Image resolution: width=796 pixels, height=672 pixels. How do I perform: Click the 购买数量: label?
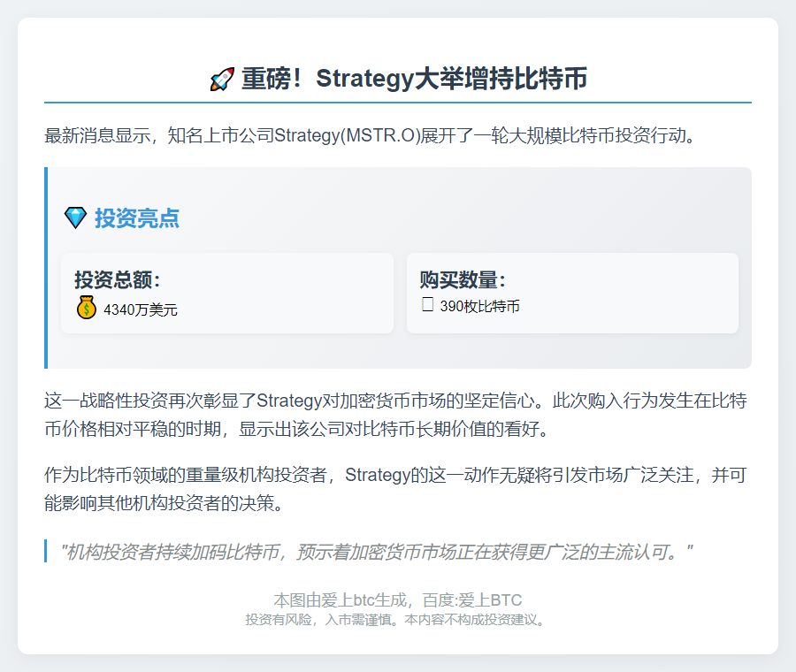pos(463,280)
